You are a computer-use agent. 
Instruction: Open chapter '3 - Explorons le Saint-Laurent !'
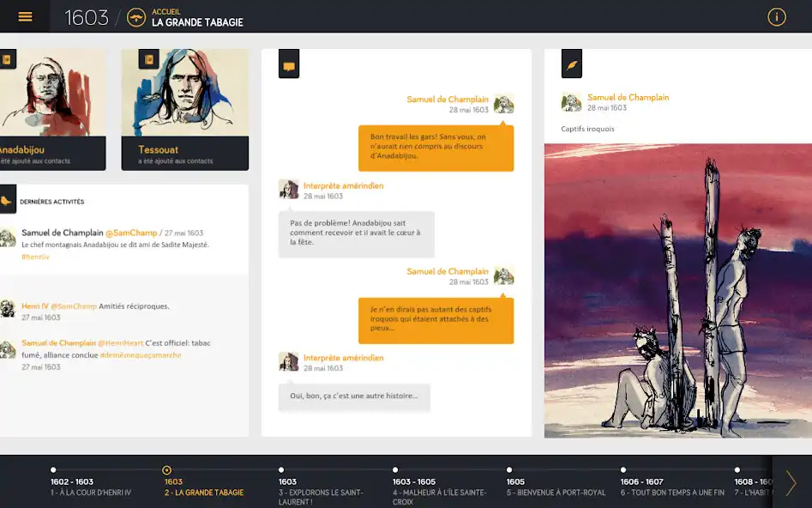click(321, 497)
